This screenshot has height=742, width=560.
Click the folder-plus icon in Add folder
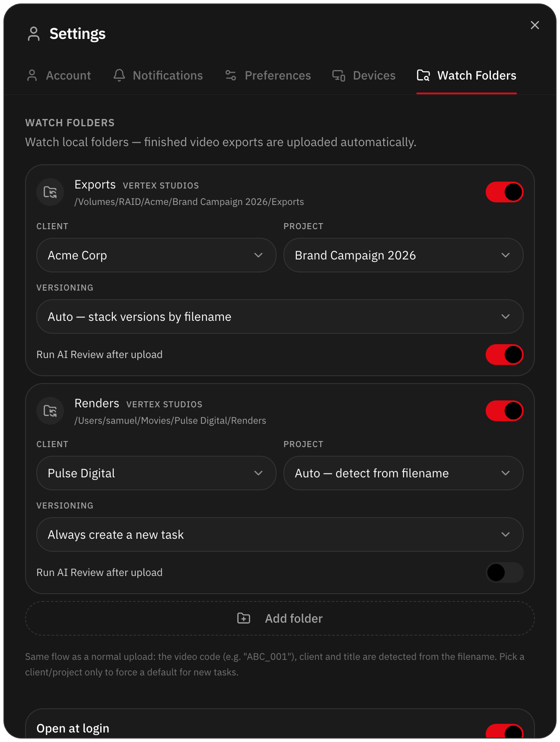point(244,618)
